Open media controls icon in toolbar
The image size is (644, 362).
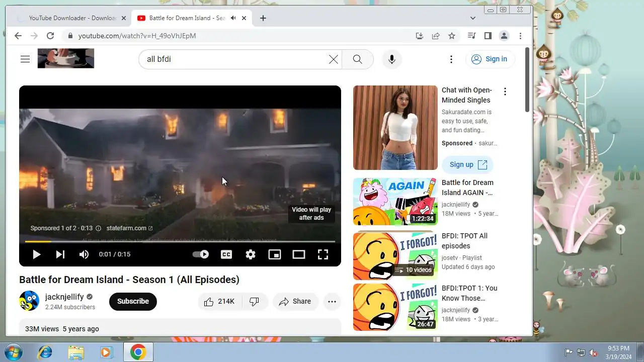pyautogui.click(x=471, y=36)
